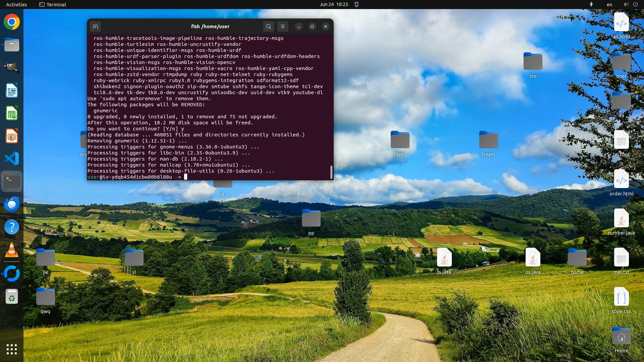Expand the en input language menu
644x362 pixels.
pyautogui.click(x=609, y=4)
